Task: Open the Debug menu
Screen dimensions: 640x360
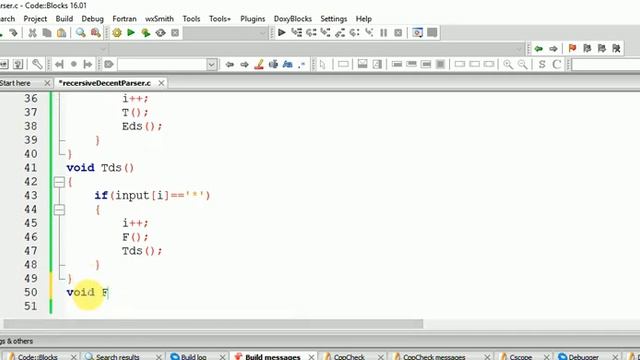Action: pos(92,19)
